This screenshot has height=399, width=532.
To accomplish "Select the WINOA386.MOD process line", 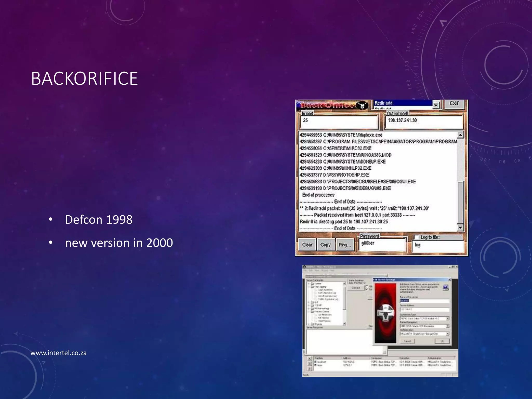I will 345,155.
